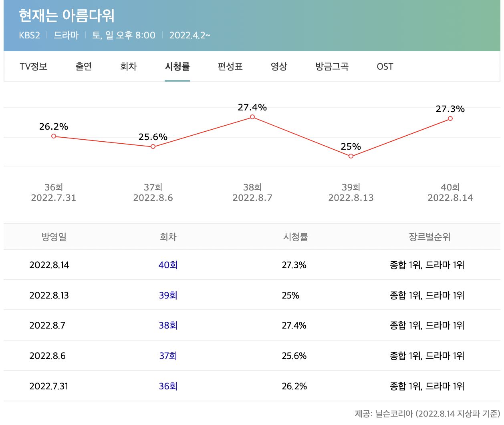Select the 37회 episode link
This screenshot has height=425, width=504.
click(x=167, y=355)
